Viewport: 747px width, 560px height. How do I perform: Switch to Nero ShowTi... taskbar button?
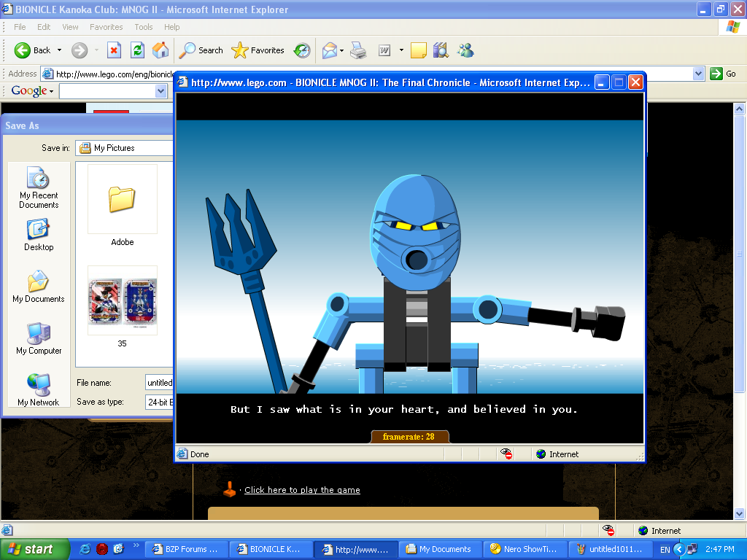525,549
